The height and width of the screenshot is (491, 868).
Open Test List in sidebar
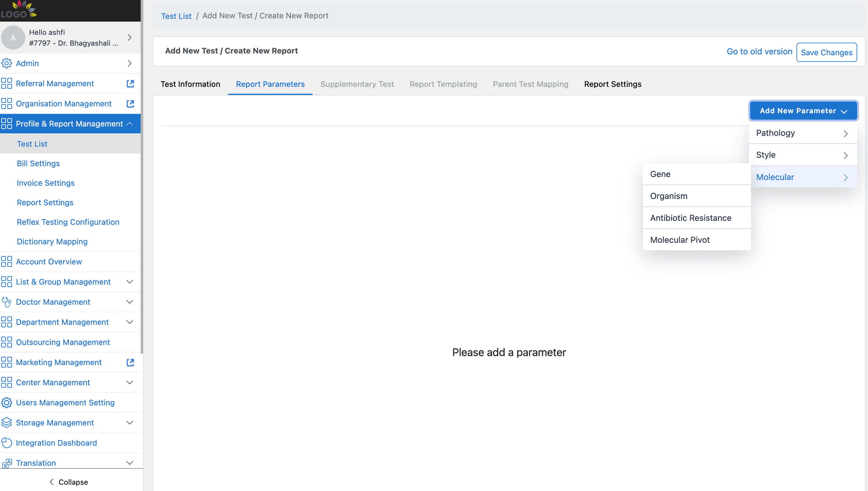70,144
